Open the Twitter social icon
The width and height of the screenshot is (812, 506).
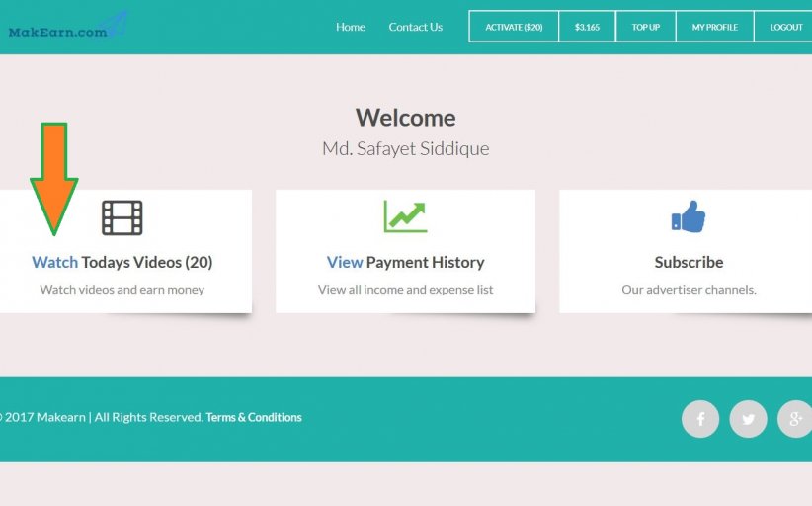click(748, 419)
